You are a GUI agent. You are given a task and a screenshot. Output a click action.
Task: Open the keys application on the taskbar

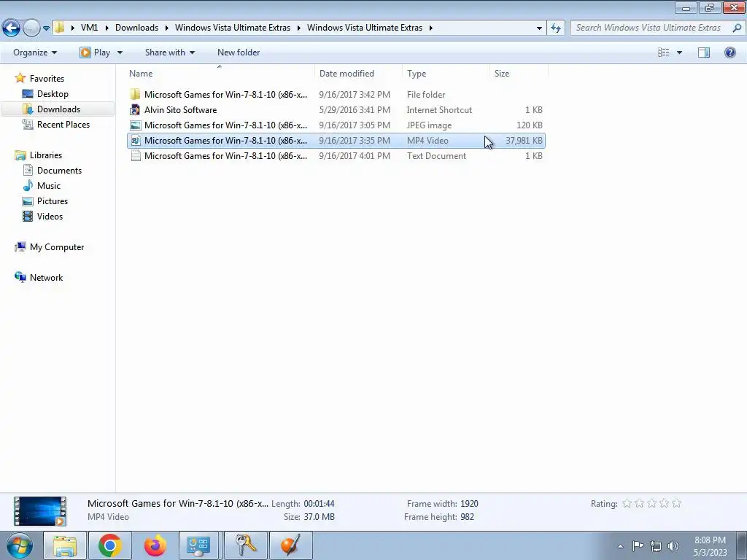point(246,545)
